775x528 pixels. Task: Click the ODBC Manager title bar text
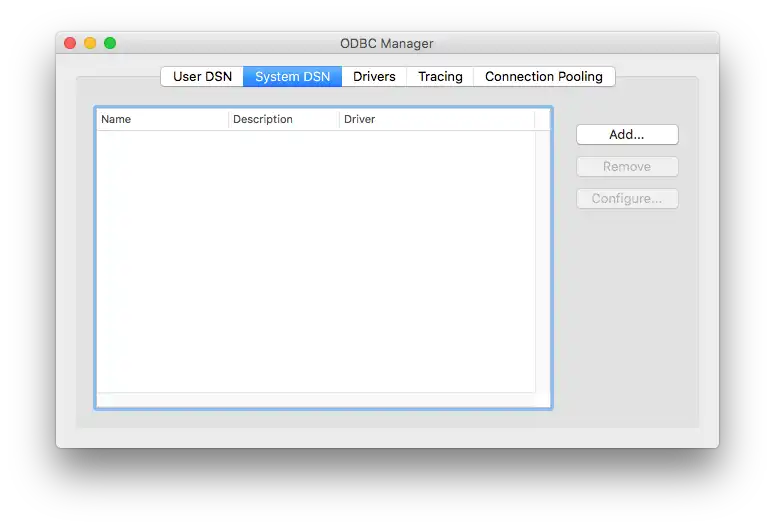tap(387, 43)
